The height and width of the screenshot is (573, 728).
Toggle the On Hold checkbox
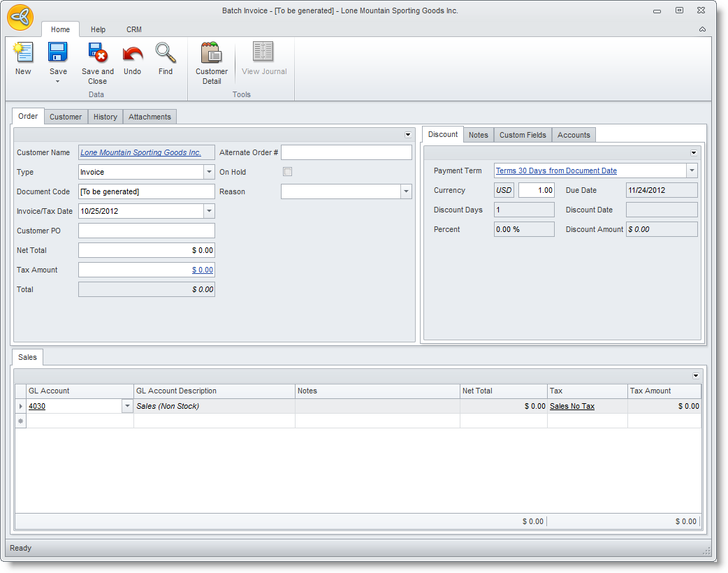coord(287,172)
